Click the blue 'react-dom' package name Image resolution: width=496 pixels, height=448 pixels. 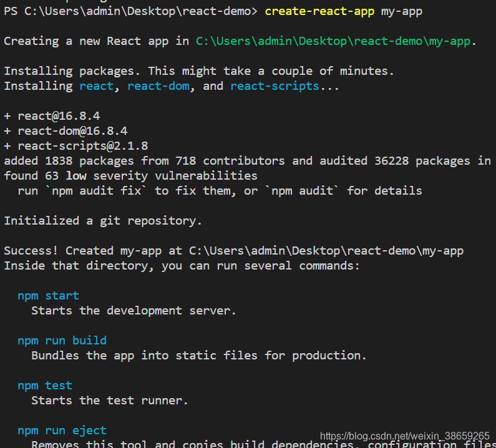coord(158,86)
